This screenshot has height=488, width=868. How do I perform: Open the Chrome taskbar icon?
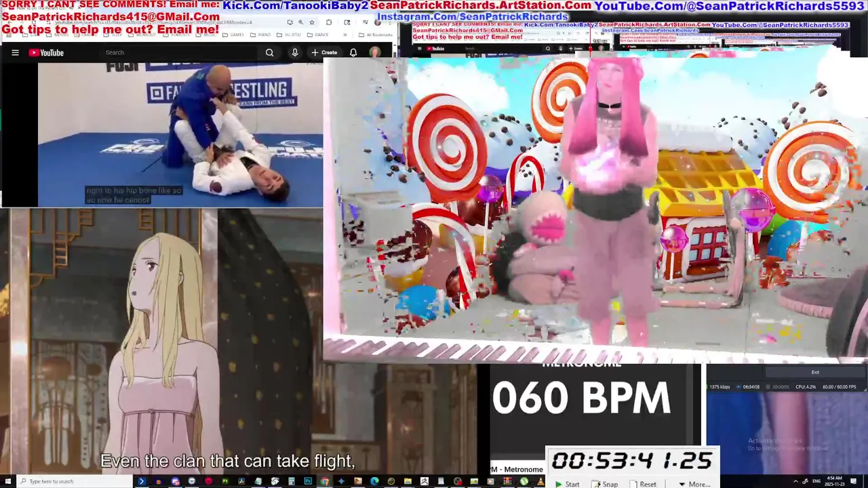[325, 481]
